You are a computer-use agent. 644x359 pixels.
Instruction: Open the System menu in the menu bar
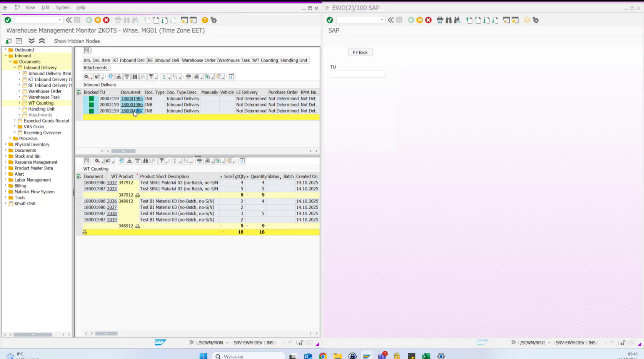pyautogui.click(x=62, y=7)
